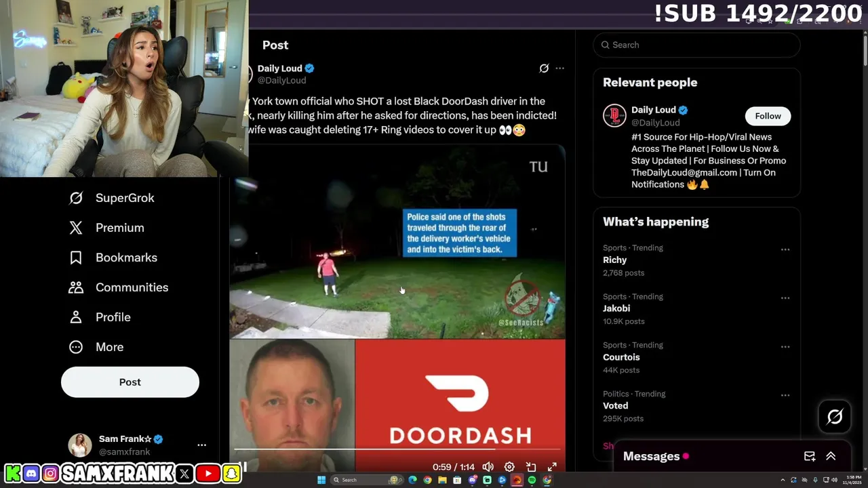Go to Communities
The width and height of the screenshot is (868, 488).
click(118, 287)
